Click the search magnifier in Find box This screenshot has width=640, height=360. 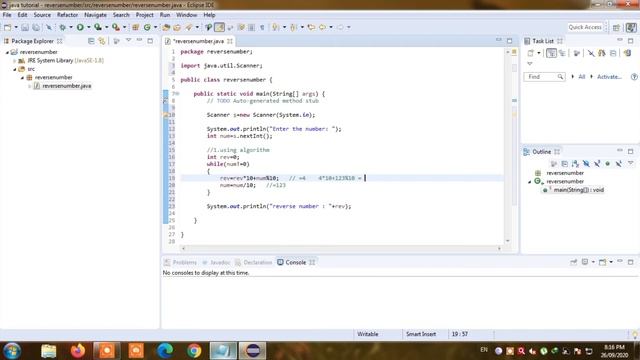560,77
